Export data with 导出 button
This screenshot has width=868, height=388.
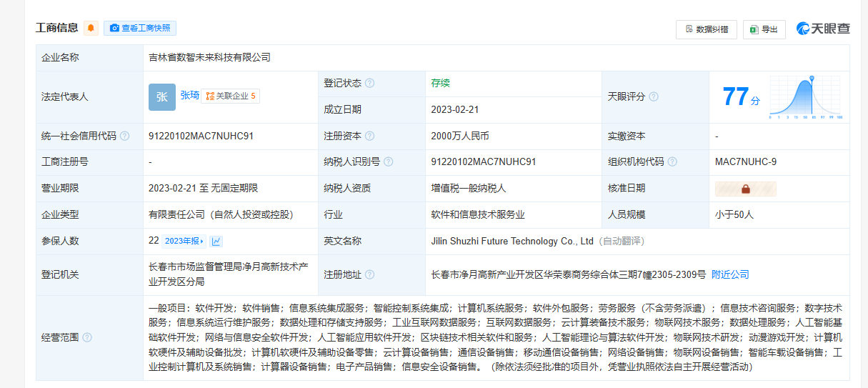point(764,29)
